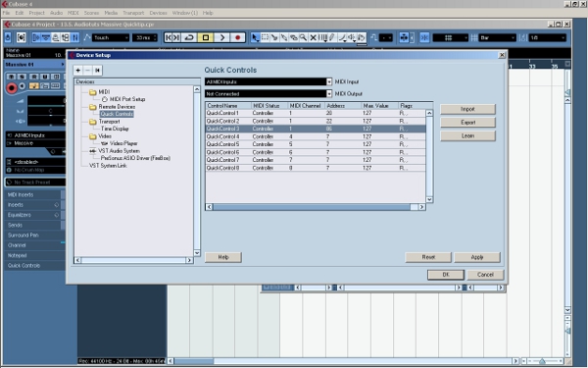The image size is (588, 368).
Task: Click reset devices arrow button
Action: click(x=97, y=71)
